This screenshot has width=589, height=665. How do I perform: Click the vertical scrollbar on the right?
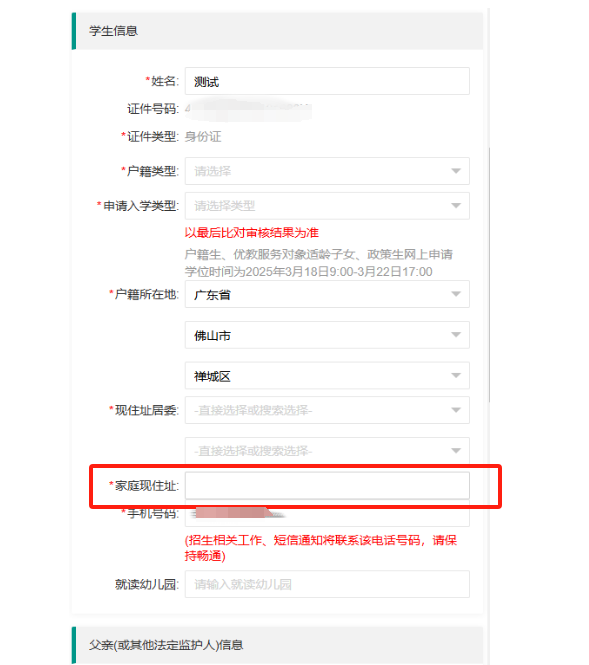pos(489,274)
